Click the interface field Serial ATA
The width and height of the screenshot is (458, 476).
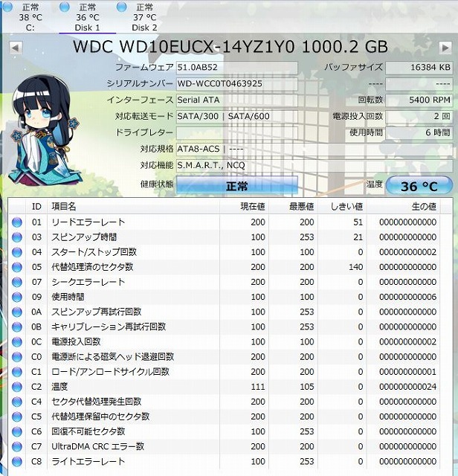[x=236, y=100]
